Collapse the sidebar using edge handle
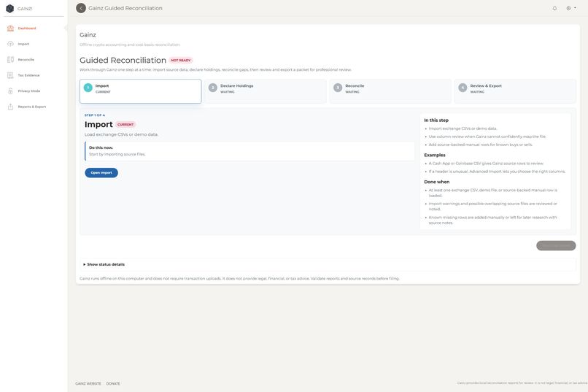The width and height of the screenshot is (588, 392). pos(66,28)
